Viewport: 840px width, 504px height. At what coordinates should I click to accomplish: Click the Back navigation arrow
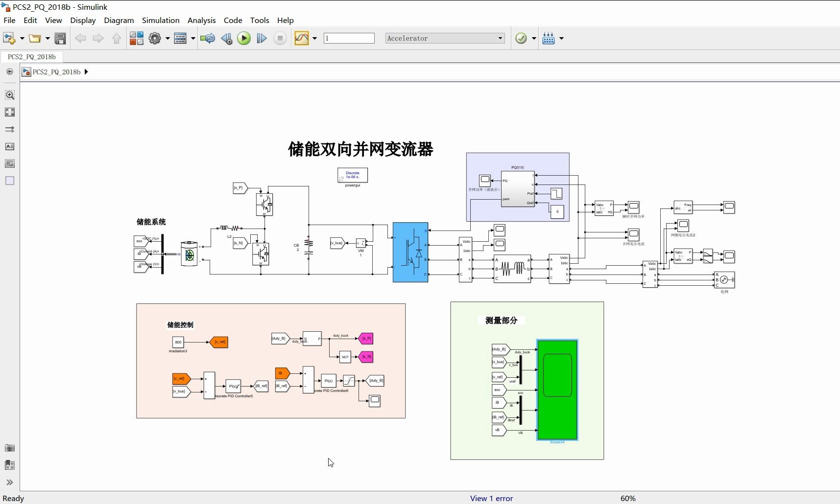81,38
